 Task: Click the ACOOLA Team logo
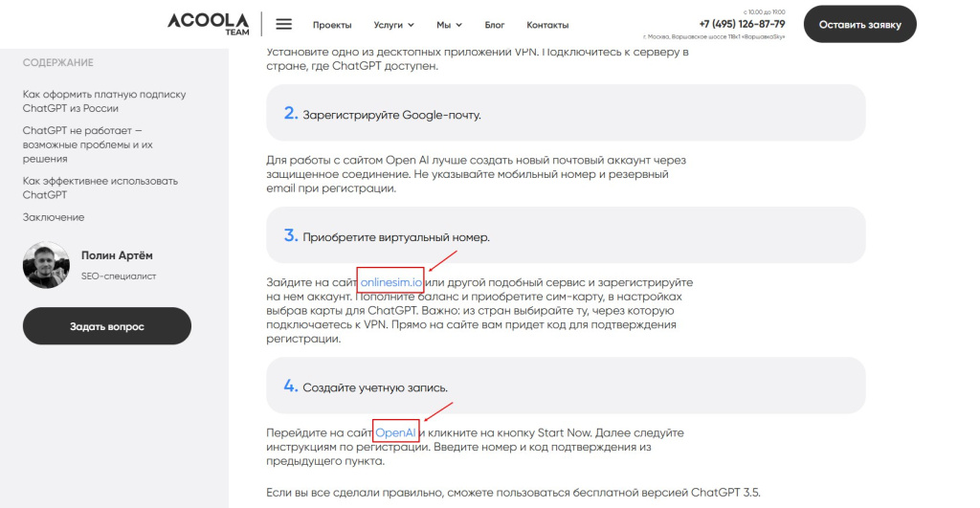point(208,24)
